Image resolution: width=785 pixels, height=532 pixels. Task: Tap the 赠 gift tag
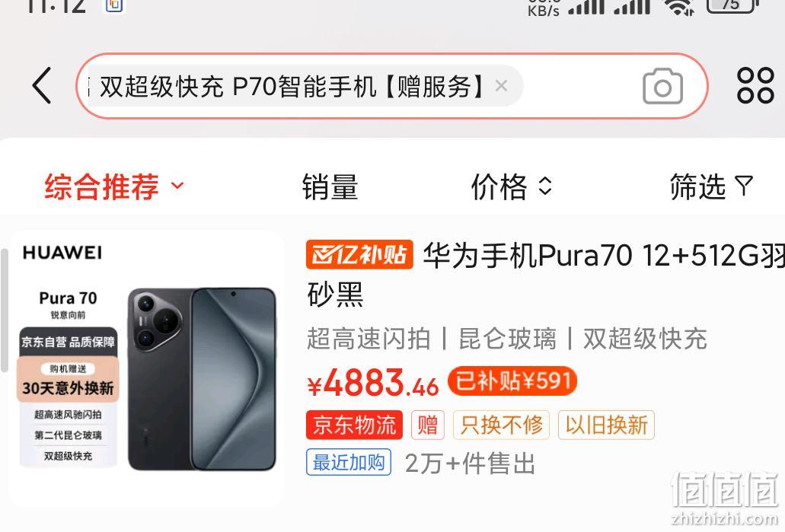[x=428, y=425]
